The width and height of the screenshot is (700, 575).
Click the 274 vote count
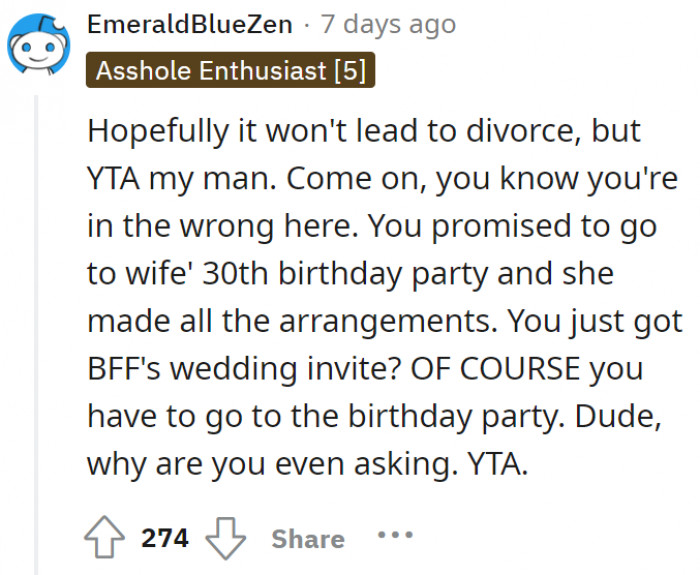[x=165, y=538]
